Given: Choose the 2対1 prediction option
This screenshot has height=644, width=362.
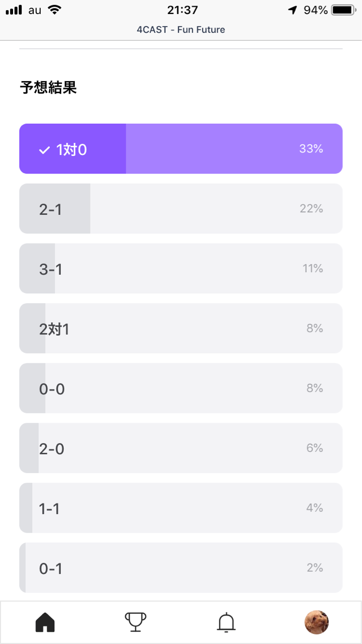Looking at the screenshot, I should [181, 329].
